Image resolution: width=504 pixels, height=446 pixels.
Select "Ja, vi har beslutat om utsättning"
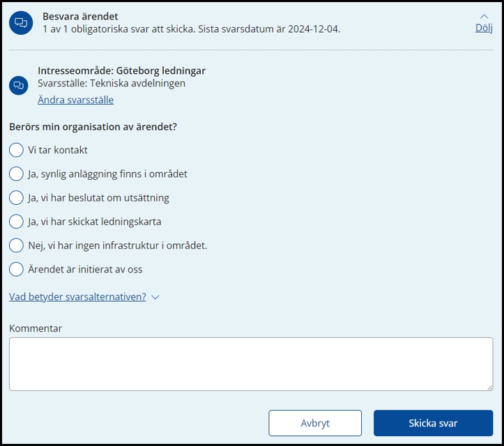[16, 197]
